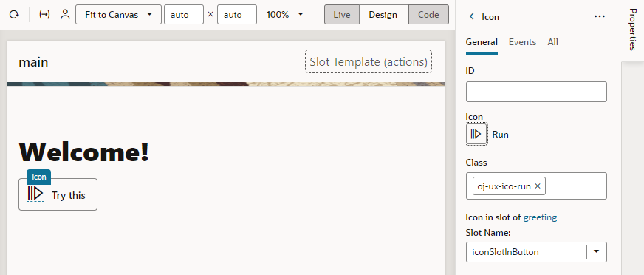644x275 pixels.
Task: Click the oj-ux-ico-run class chip
Action: [510, 186]
